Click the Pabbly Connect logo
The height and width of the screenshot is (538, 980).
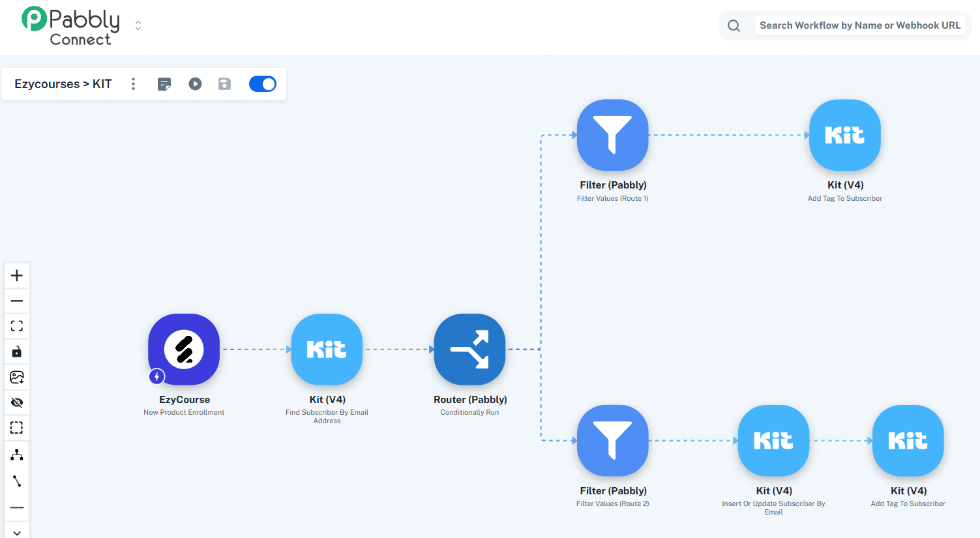71,26
